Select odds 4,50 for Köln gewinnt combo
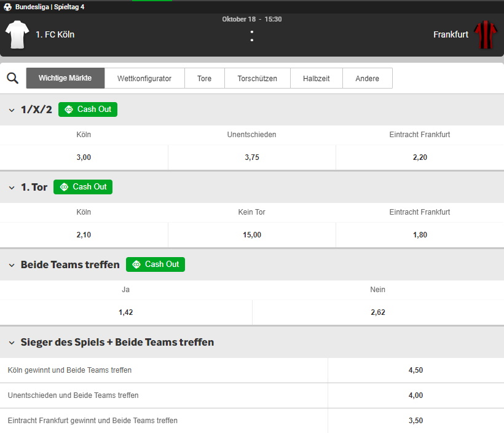504x433 pixels. click(415, 370)
